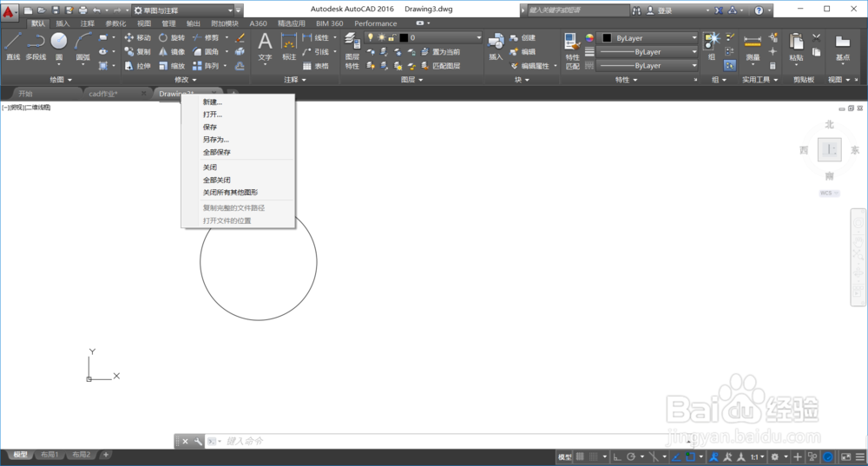
Task: Toggle annotation visibility icon in status bar
Action: pyautogui.click(x=713, y=456)
